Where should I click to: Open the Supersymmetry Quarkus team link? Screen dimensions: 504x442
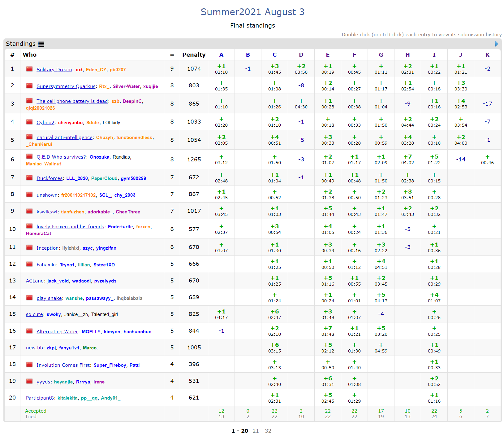click(x=66, y=86)
